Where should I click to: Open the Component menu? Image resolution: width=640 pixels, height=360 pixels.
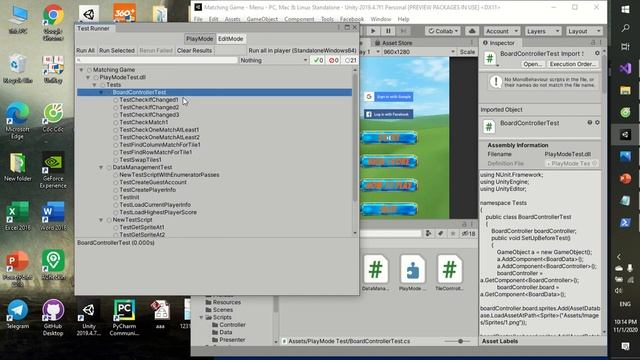coord(299,19)
